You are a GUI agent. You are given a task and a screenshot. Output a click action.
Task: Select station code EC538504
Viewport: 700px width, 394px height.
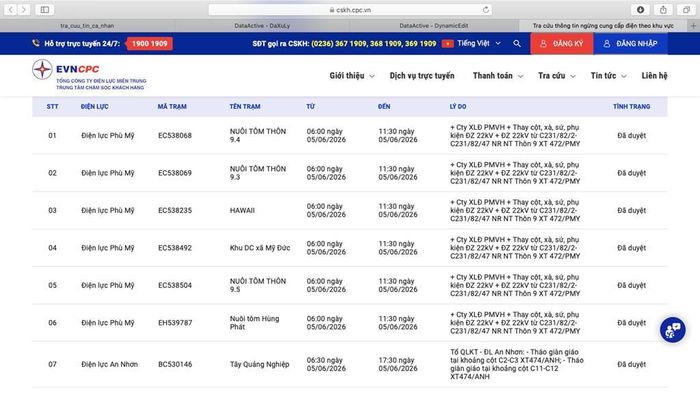[175, 286]
